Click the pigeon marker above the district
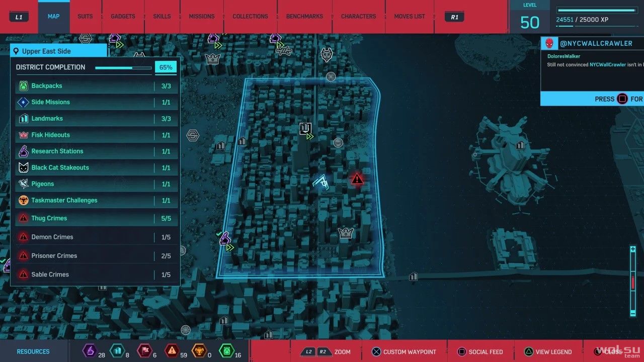The image size is (644, 362). tap(284, 50)
